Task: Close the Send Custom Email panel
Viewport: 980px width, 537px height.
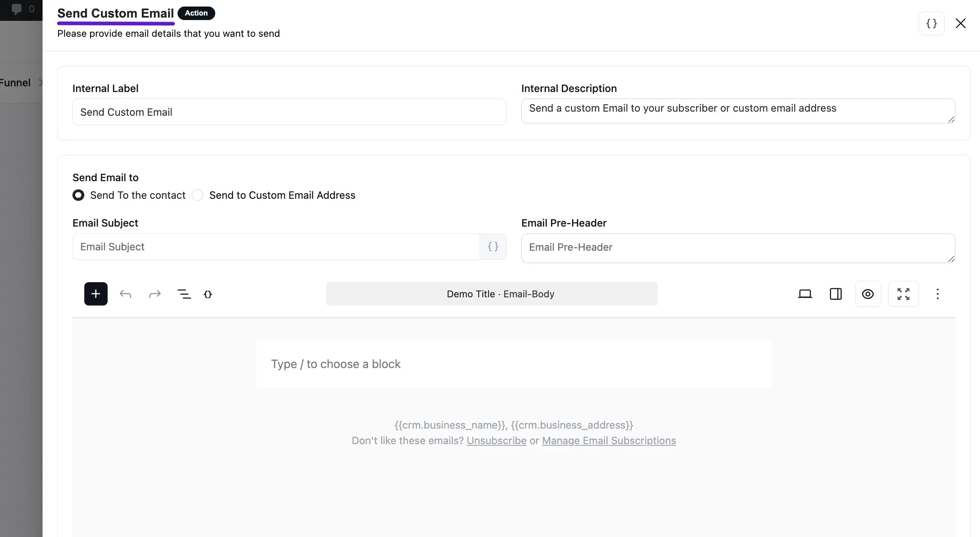Action: coord(961,23)
